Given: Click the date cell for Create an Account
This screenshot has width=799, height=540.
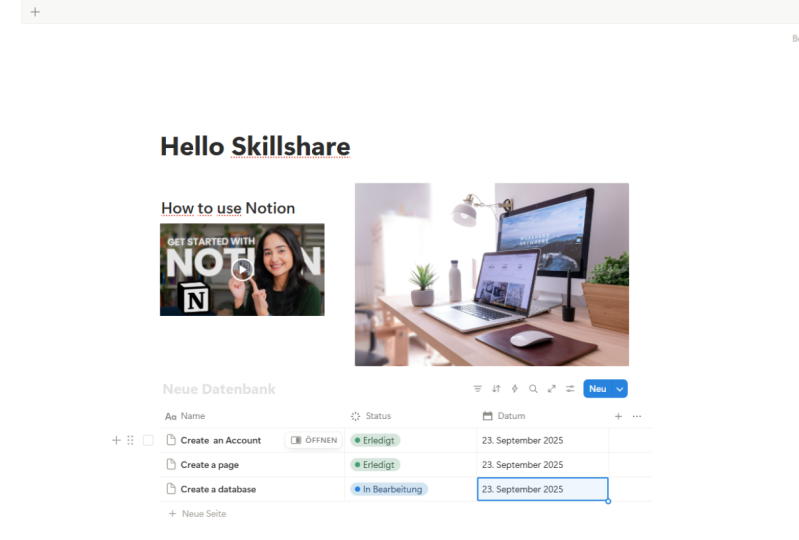Looking at the screenshot, I should coord(543,440).
